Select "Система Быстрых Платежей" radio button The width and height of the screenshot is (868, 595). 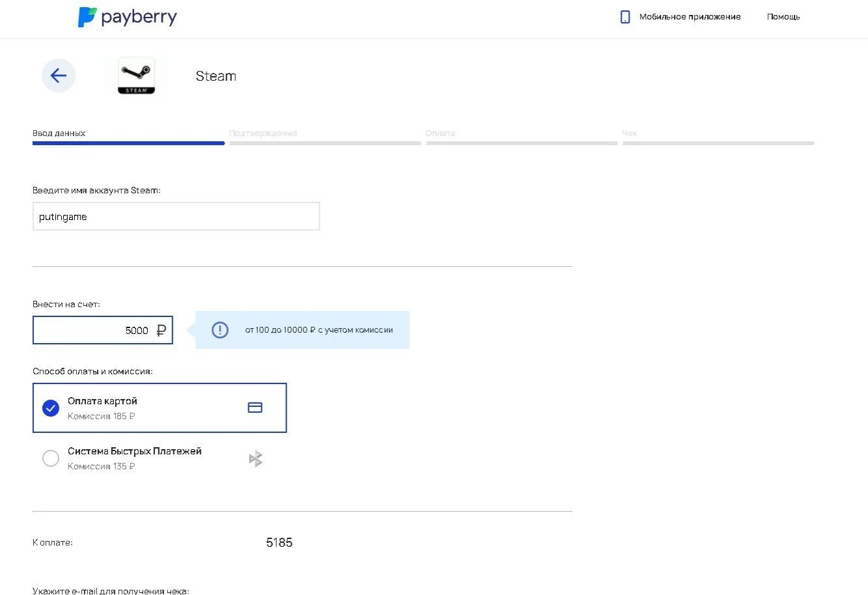tap(50, 458)
